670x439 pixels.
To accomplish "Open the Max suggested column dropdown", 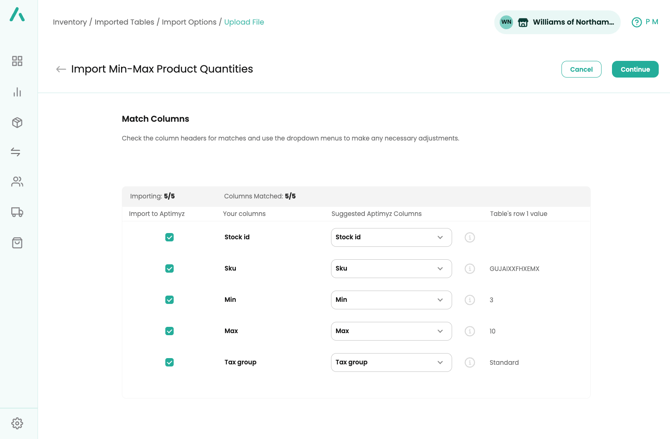I will (391, 331).
